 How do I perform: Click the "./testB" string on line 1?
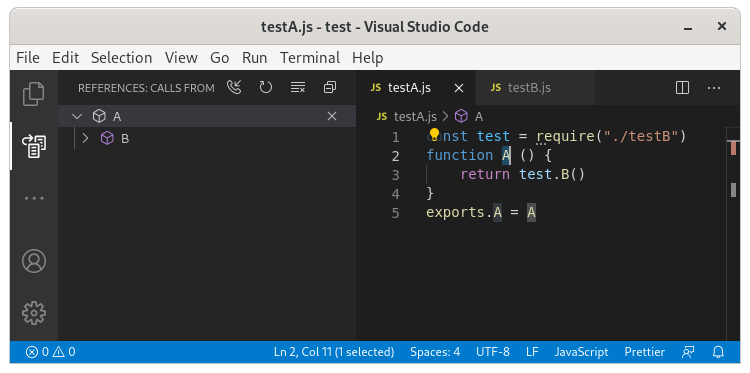(640, 137)
